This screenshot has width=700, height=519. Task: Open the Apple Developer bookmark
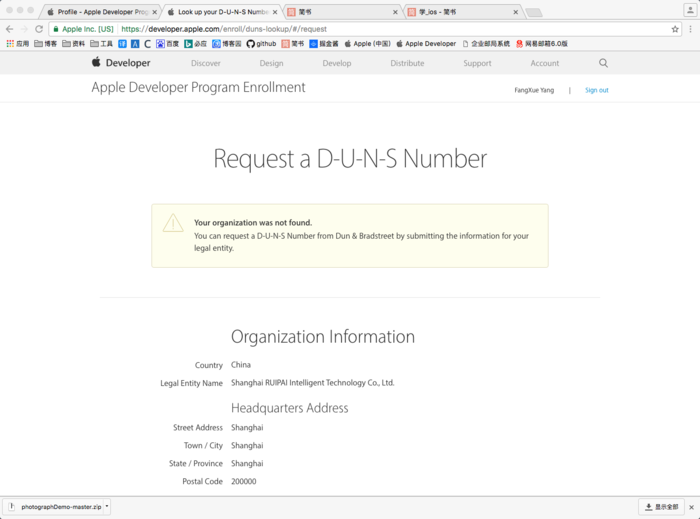pyautogui.click(x=426, y=44)
